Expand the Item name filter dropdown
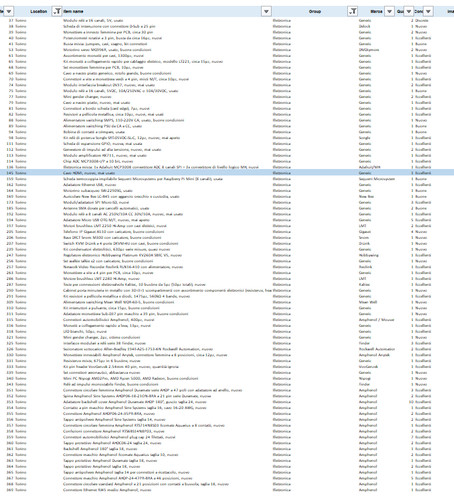The height and width of the screenshot is (500, 454). [266, 11]
